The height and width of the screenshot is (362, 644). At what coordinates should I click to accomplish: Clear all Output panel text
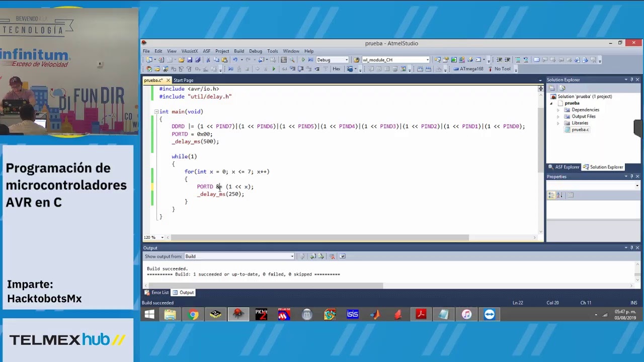pyautogui.click(x=332, y=256)
